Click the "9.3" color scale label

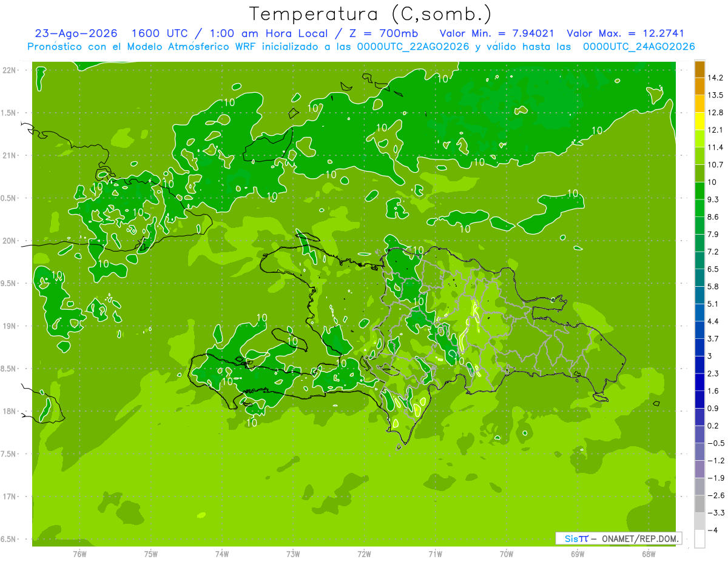pyautogui.click(x=713, y=199)
